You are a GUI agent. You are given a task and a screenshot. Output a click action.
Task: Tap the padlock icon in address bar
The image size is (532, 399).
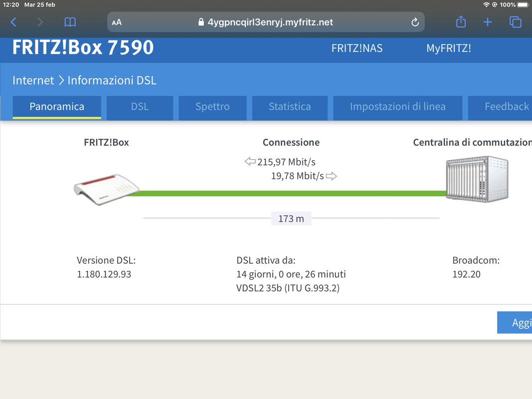tap(201, 22)
